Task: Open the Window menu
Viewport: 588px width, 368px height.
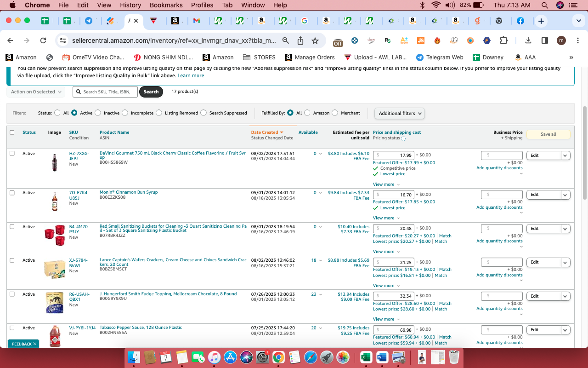Action: click(x=253, y=5)
